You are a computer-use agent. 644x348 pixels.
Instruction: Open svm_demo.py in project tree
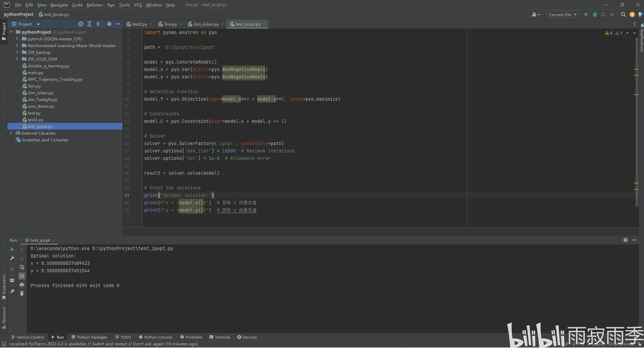[41, 106]
